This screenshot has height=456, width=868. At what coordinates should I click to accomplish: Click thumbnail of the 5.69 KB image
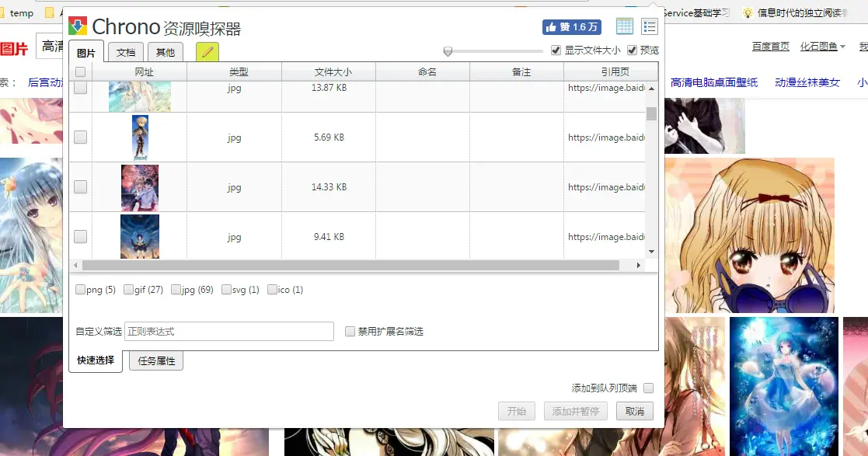(x=140, y=137)
